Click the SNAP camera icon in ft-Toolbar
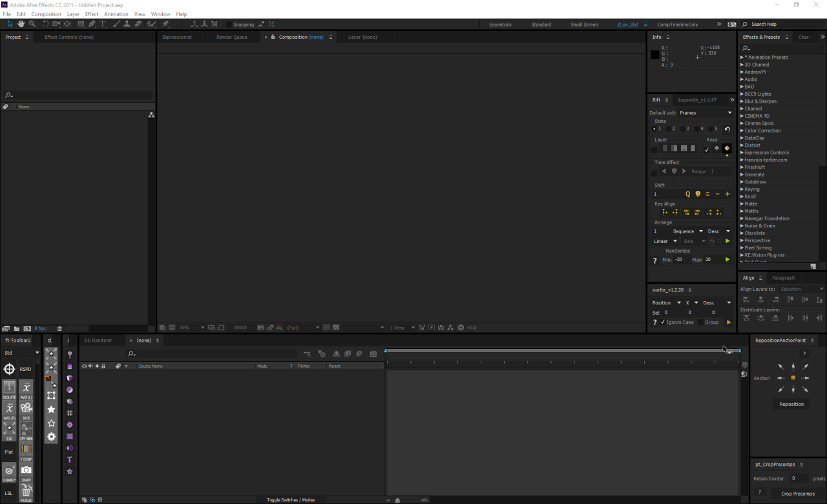 (26, 470)
